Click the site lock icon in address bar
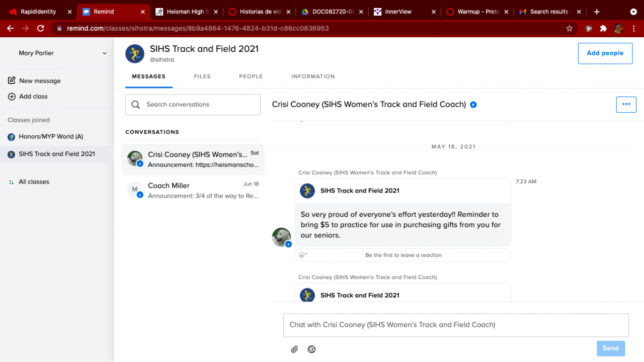This screenshot has width=644, height=362. (x=60, y=29)
